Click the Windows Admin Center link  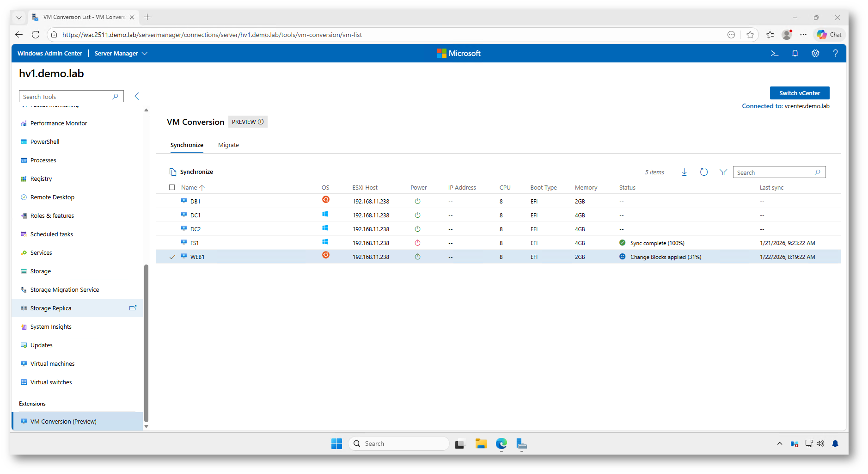(x=50, y=54)
